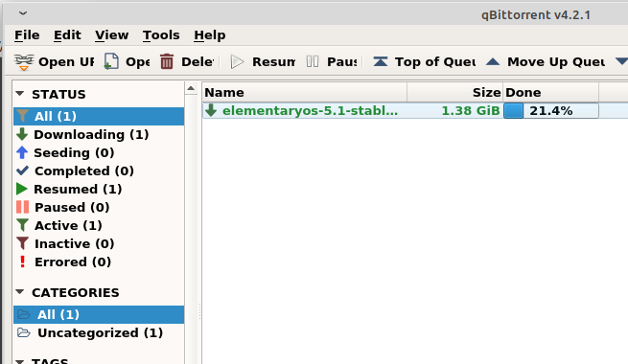
Task: Click the blue Seeding arrow icon
Action: click(22, 152)
